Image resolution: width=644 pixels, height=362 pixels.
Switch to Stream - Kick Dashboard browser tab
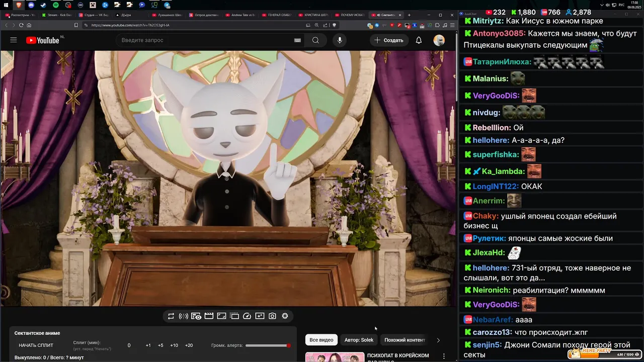point(57,15)
